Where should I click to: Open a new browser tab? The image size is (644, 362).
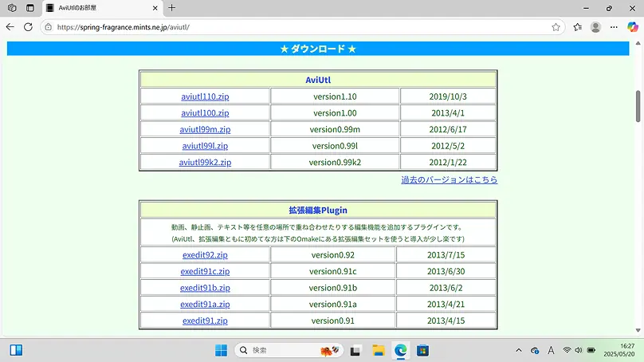[171, 8]
